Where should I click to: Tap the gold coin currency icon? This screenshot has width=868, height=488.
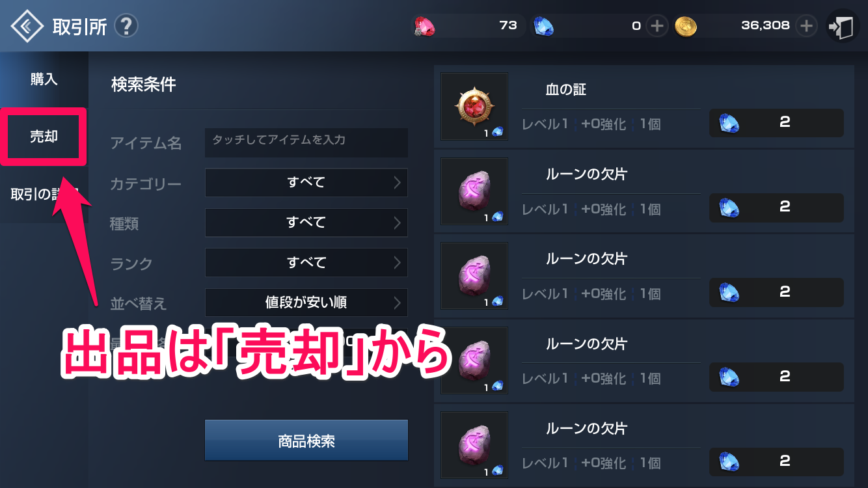[x=685, y=26]
